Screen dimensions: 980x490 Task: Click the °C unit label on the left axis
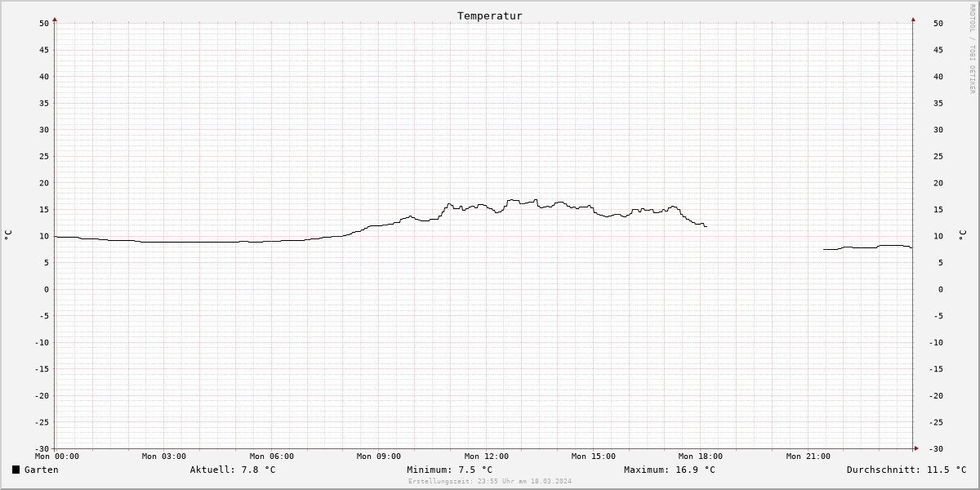coord(8,235)
